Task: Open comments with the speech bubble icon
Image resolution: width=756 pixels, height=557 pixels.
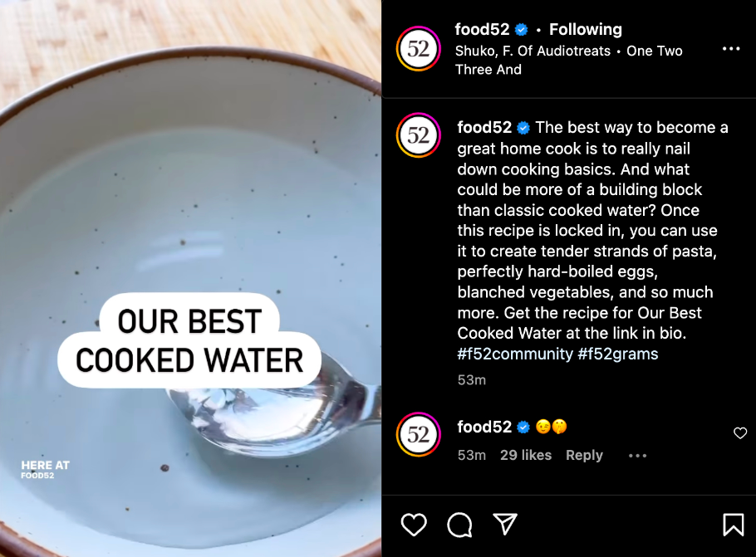Action: [x=458, y=525]
